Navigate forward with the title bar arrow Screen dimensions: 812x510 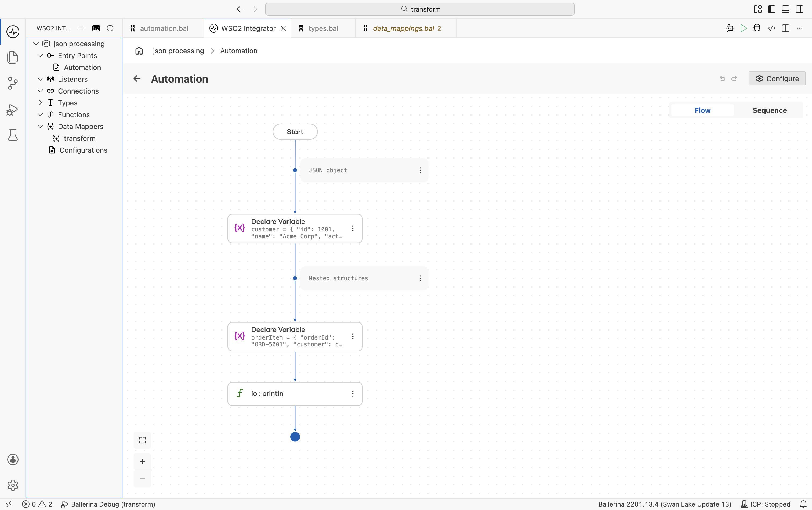click(x=254, y=9)
